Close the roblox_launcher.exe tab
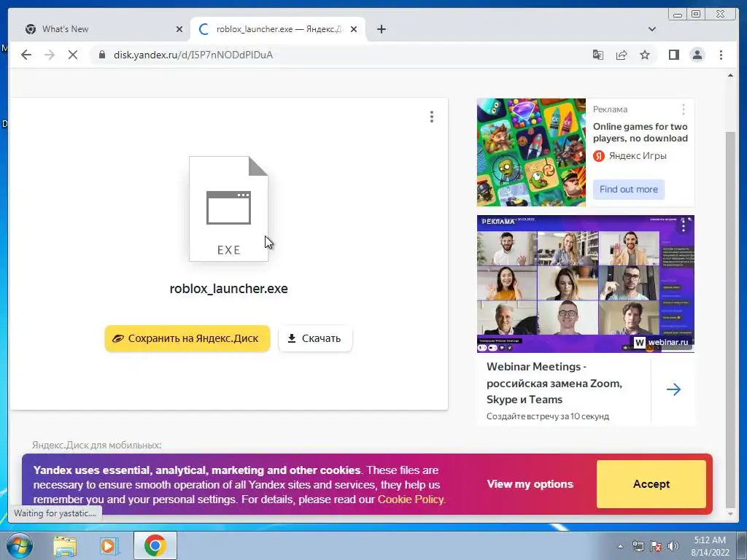Viewport: 747px width, 560px height. click(354, 29)
